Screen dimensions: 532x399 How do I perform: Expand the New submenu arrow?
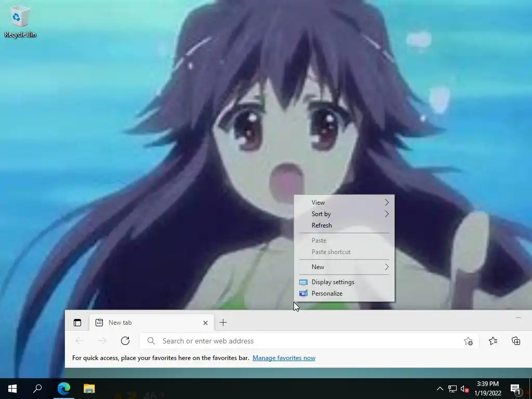point(387,267)
